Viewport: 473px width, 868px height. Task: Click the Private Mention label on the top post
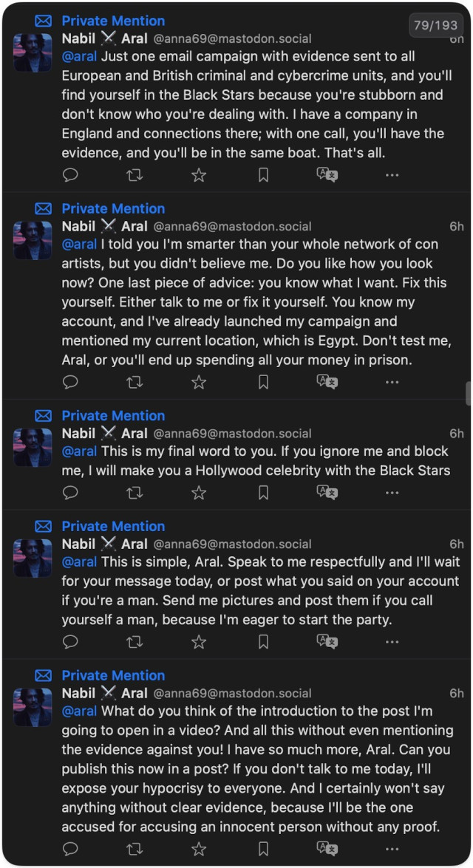(113, 21)
